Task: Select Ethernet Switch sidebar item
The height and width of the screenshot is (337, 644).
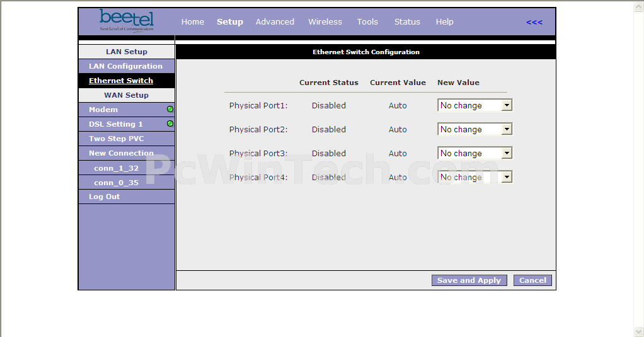Action: point(127,81)
